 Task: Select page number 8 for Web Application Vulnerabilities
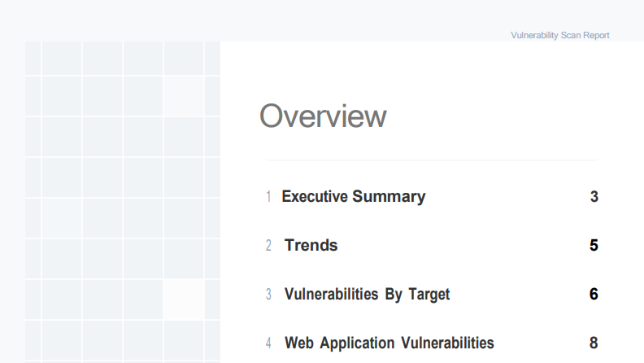[594, 343]
